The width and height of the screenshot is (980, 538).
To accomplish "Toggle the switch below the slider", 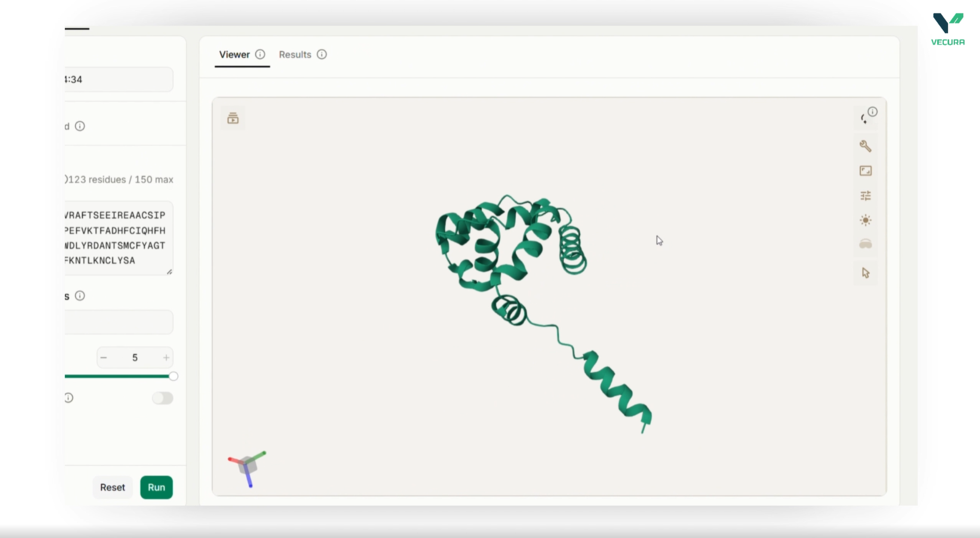I will tap(163, 398).
